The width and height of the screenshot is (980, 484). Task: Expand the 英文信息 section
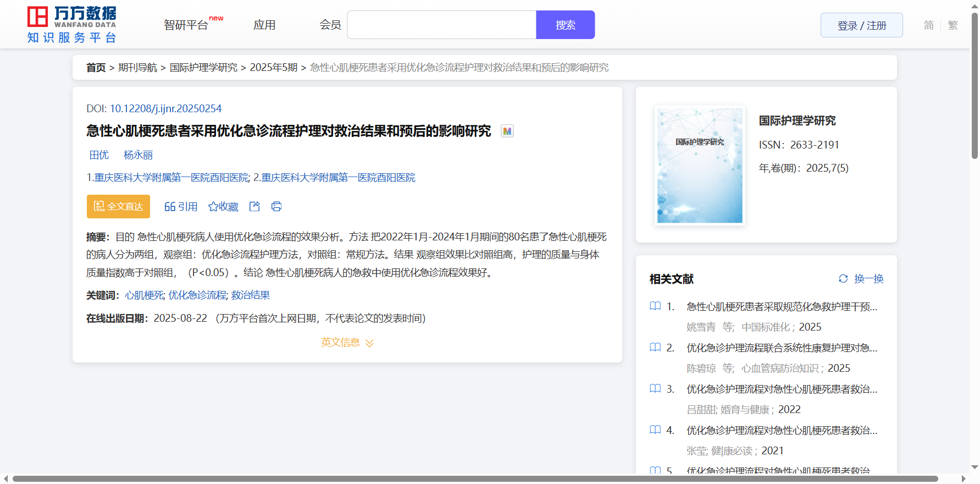(x=347, y=343)
